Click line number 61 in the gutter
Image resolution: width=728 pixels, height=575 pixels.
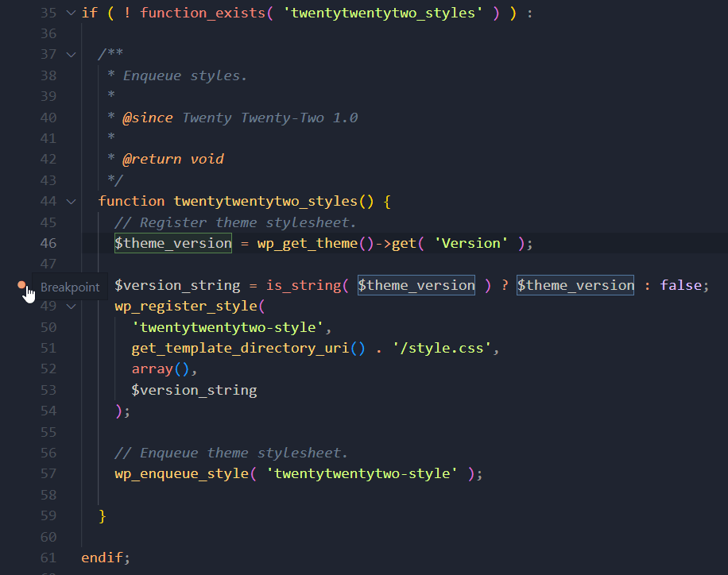48,558
